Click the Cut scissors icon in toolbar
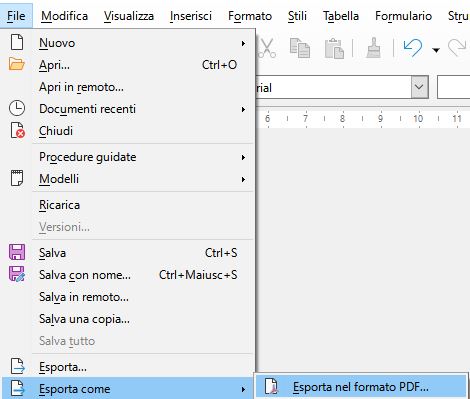This screenshot has height=399, width=470. [x=267, y=48]
